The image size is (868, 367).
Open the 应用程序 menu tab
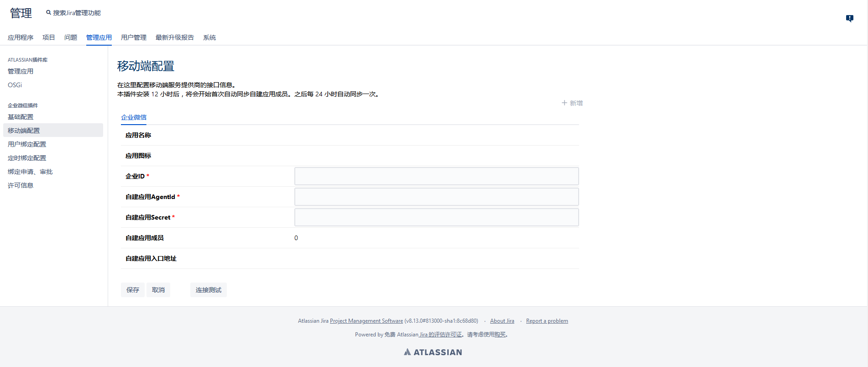click(x=21, y=37)
